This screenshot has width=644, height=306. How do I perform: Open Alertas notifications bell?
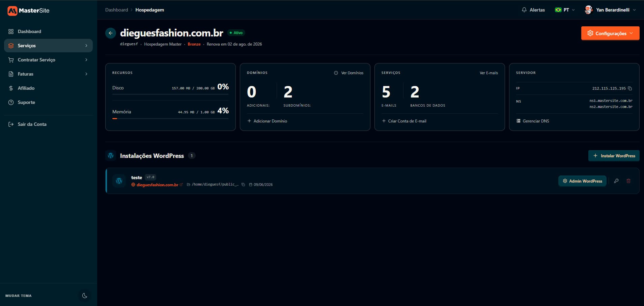[533, 10]
